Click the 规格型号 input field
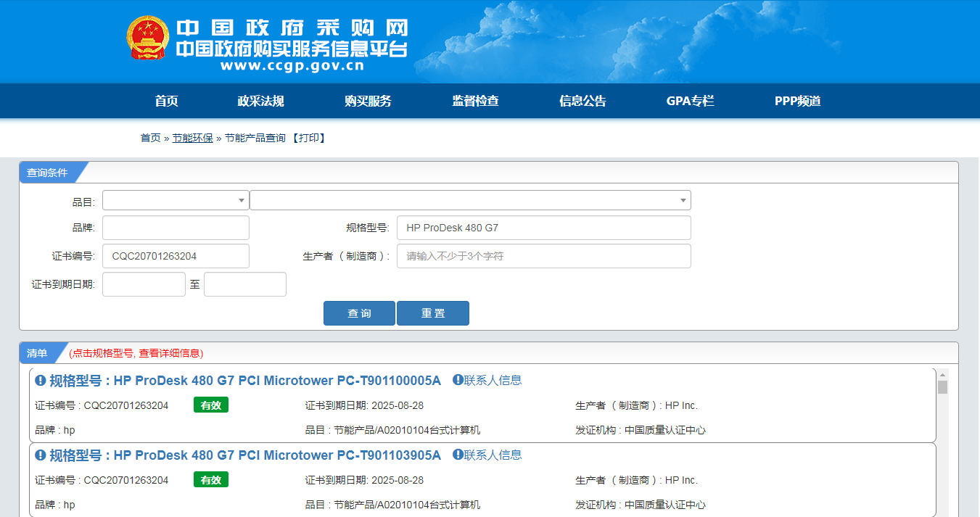 [544, 228]
